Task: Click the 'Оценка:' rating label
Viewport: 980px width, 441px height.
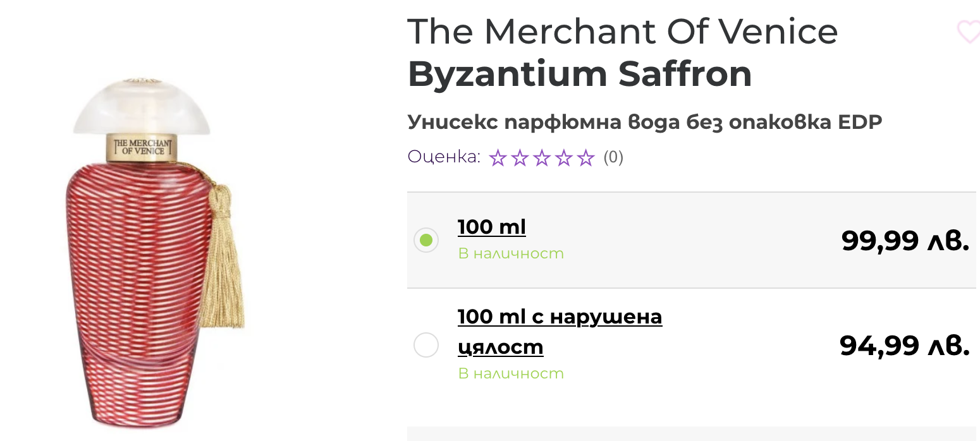Action: coord(444,157)
